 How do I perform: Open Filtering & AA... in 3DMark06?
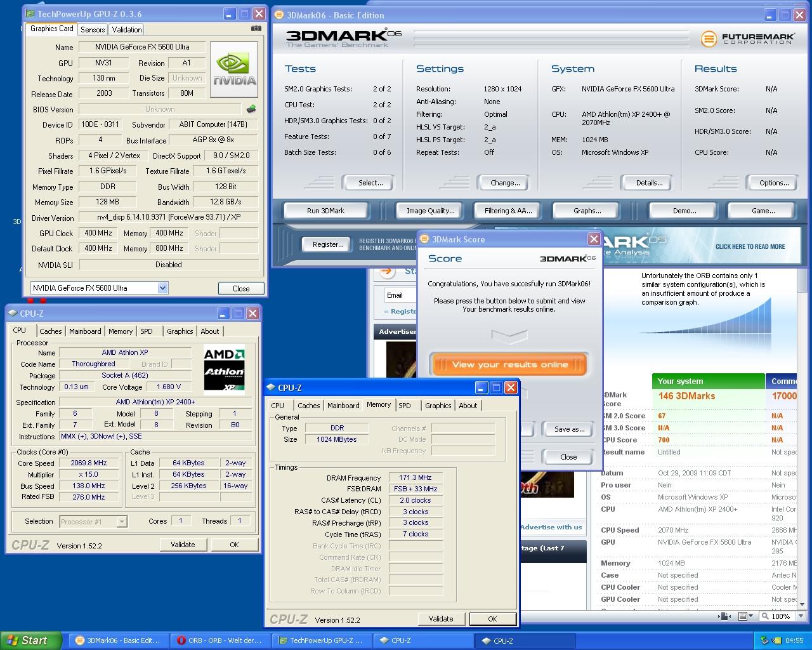(508, 211)
